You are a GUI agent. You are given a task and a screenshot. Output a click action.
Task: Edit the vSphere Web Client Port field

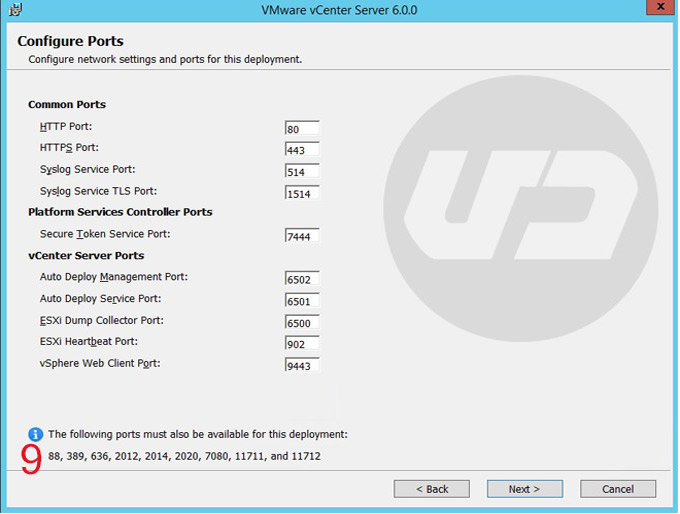(x=302, y=365)
